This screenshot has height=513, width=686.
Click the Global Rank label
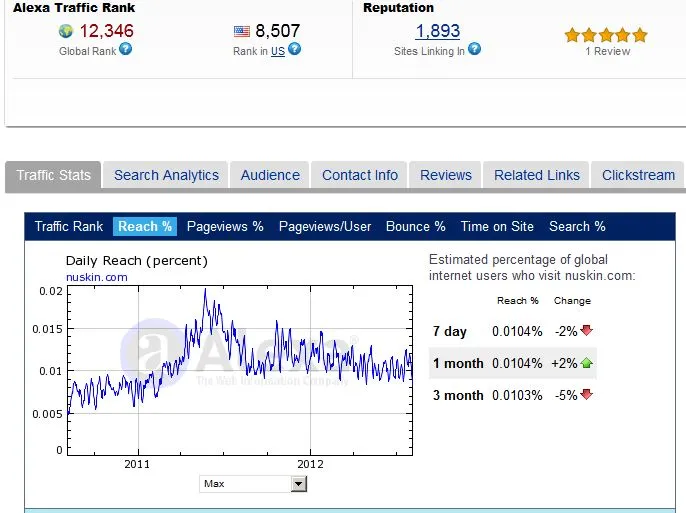(88, 52)
